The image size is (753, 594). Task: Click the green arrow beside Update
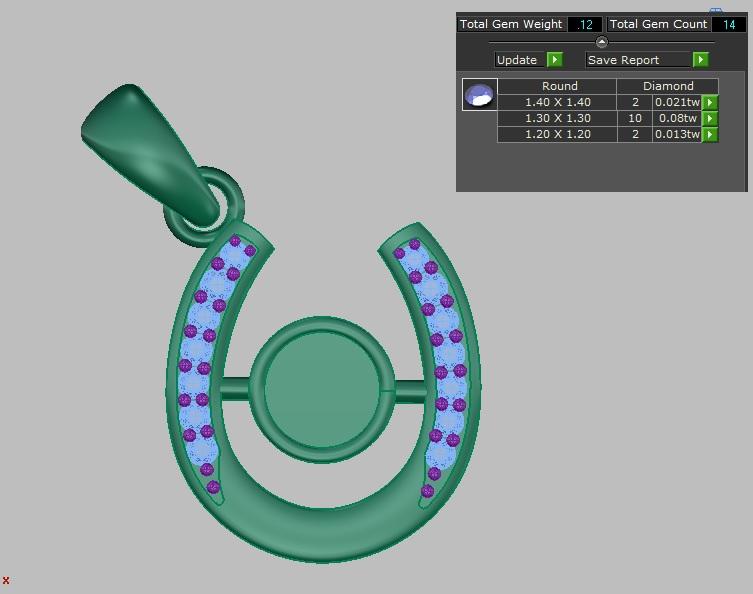tap(555, 60)
